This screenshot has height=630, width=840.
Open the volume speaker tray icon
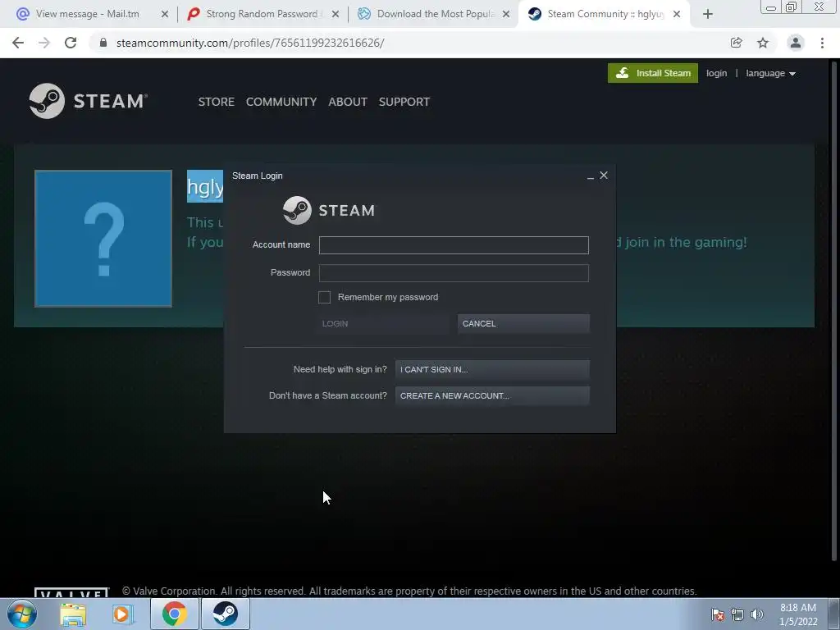tap(757, 614)
